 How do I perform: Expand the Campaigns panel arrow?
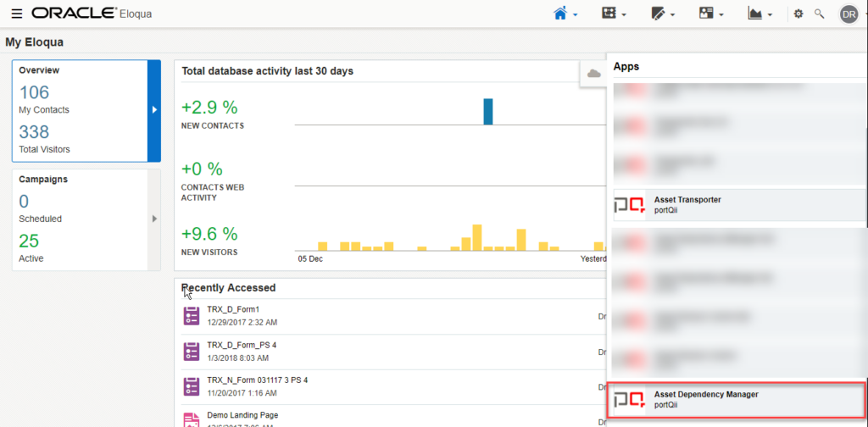[x=153, y=219]
